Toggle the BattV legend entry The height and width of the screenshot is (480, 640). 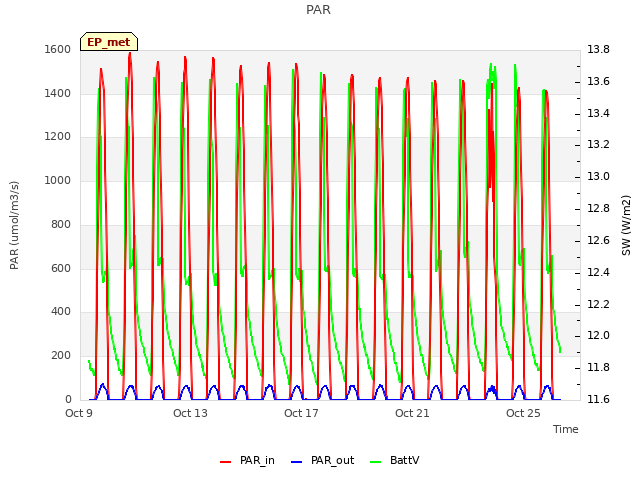[x=394, y=460]
